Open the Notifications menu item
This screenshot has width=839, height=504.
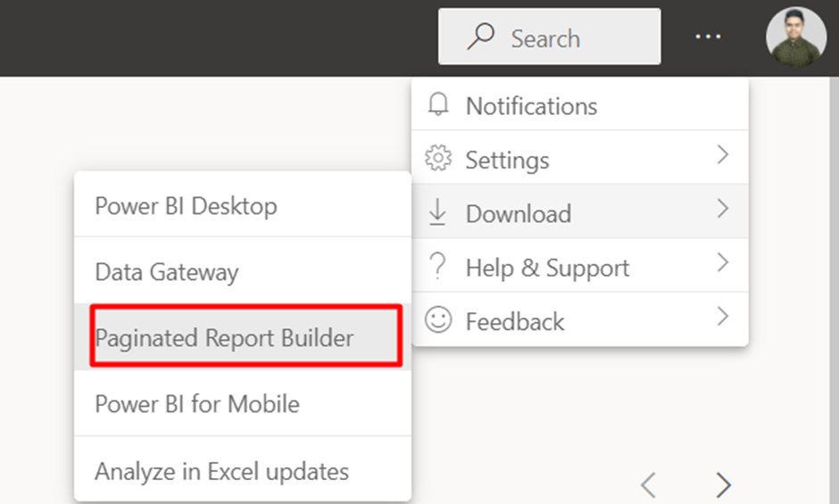point(579,105)
